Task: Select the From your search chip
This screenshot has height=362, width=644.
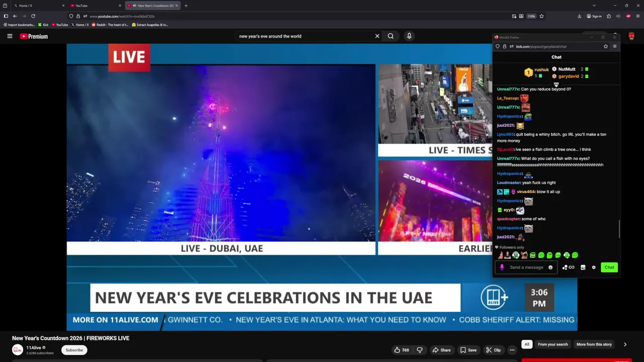Action: point(552,344)
